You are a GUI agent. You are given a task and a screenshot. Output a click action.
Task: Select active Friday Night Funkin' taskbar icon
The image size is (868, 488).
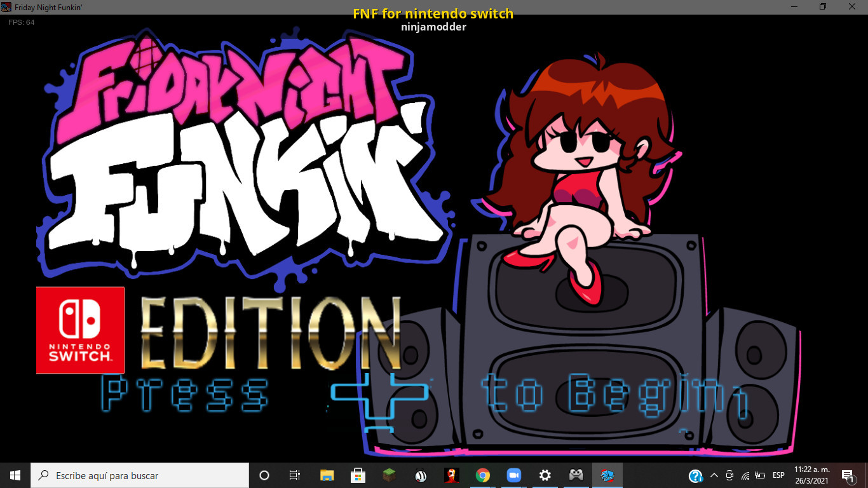point(607,475)
